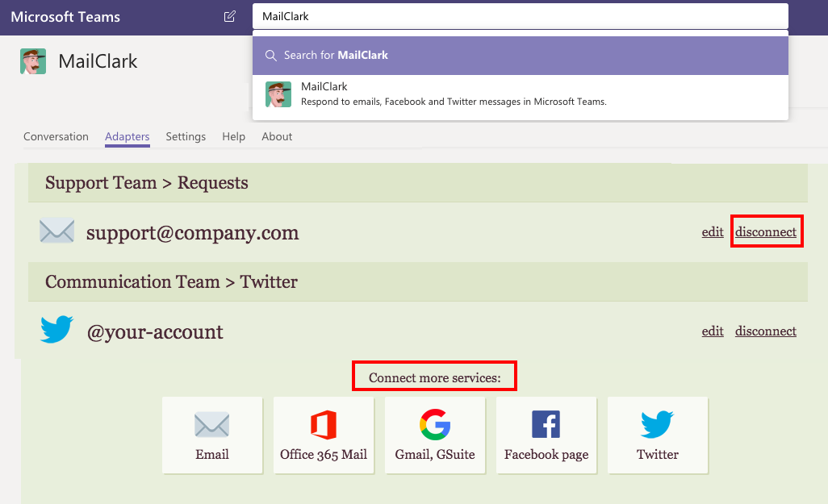Click the MailClark avatar beside page title

33,61
